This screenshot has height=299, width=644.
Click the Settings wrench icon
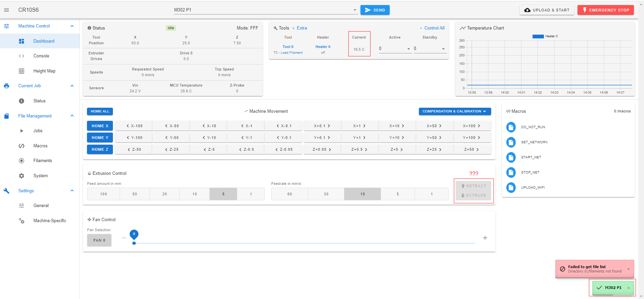pos(6,191)
